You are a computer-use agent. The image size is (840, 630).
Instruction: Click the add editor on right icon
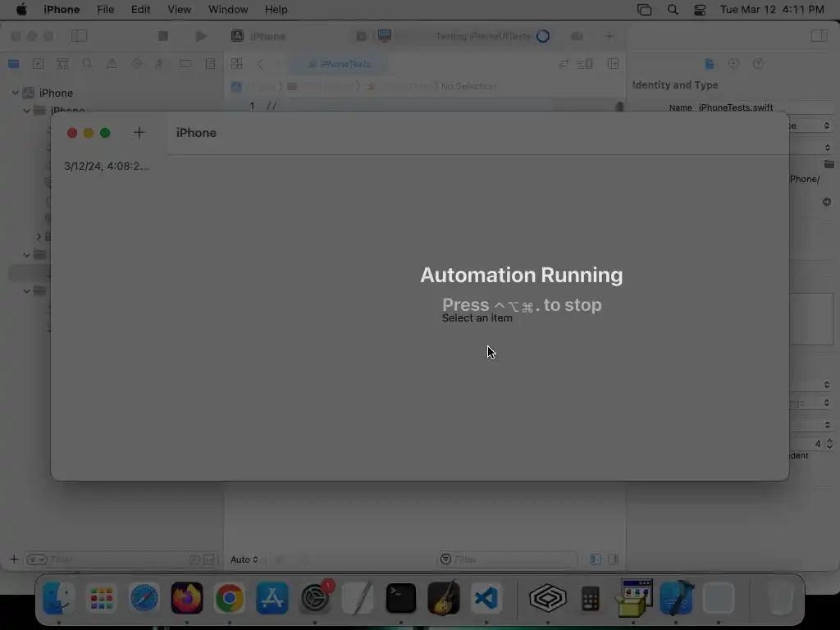(x=613, y=64)
